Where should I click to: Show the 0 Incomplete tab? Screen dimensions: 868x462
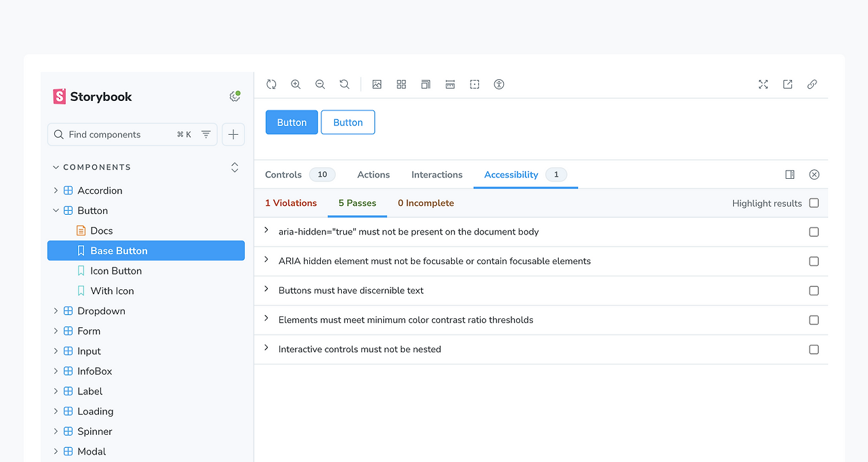pyautogui.click(x=426, y=203)
